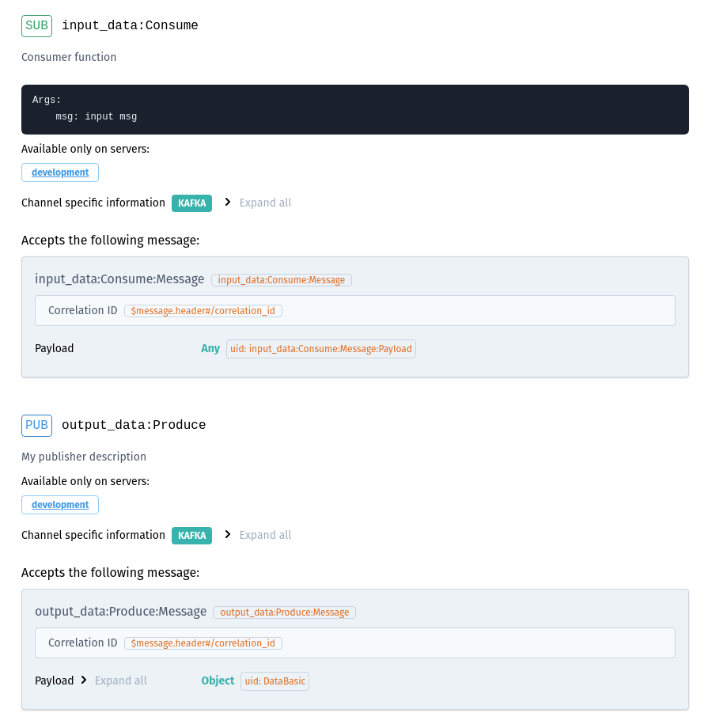Click the input_data:Consume:Message orange tag
The image size is (708, 728).
[282, 280]
